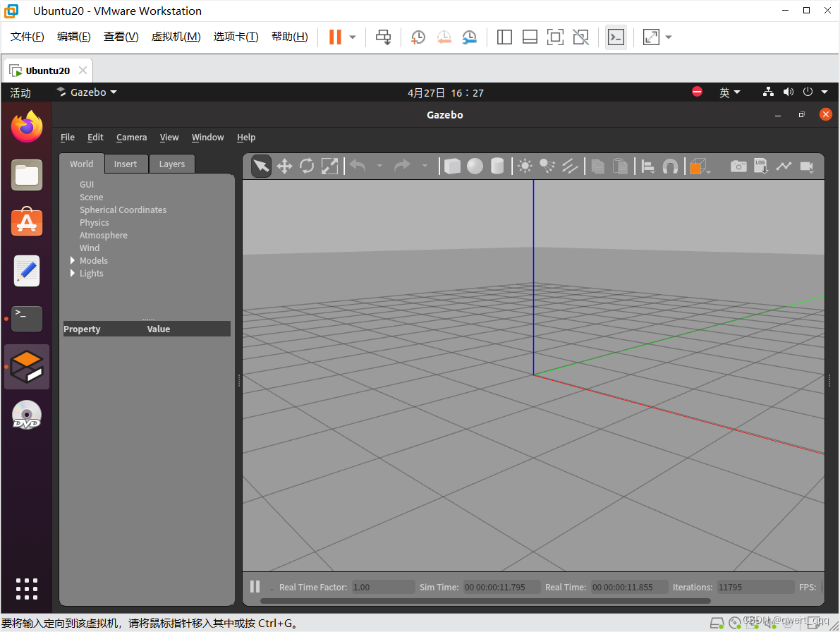Select the Physics tree item
The height and width of the screenshot is (632, 840).
pos(95,222)
